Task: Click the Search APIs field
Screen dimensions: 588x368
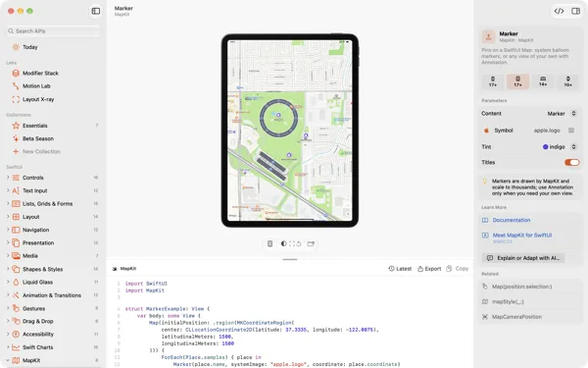Action: pos(54,31)
